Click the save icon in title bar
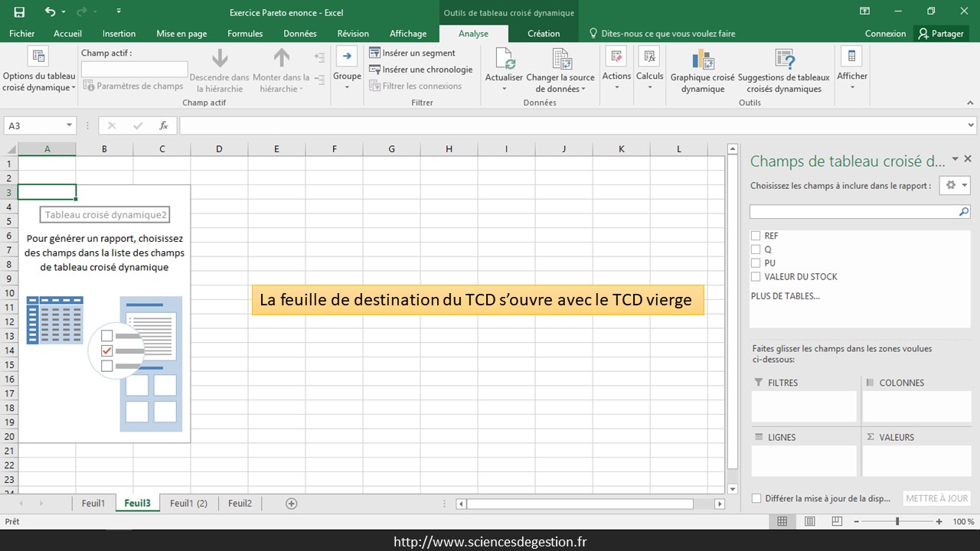 (19, 12)
